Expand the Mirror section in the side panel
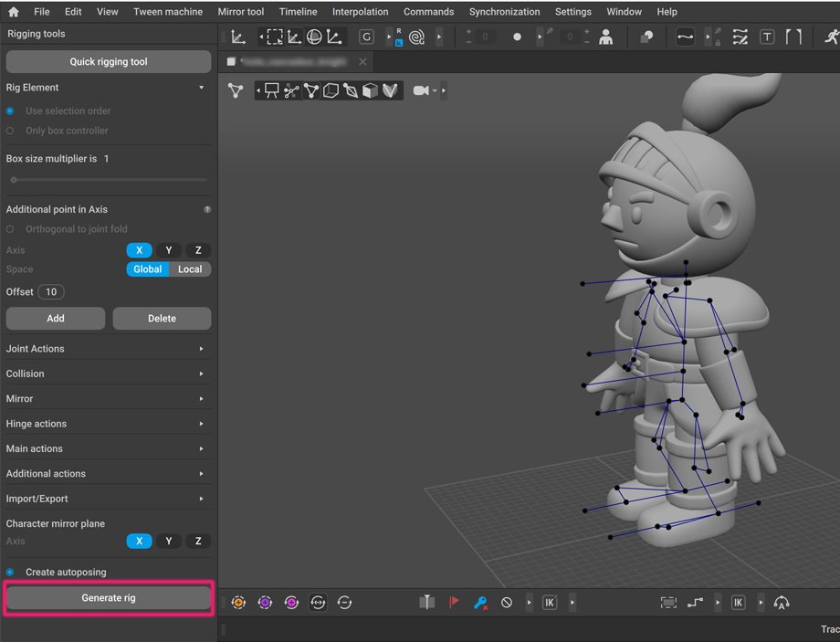Image resolution: width=840 pixels, height=642 pixels. click(x=108, y=398)
